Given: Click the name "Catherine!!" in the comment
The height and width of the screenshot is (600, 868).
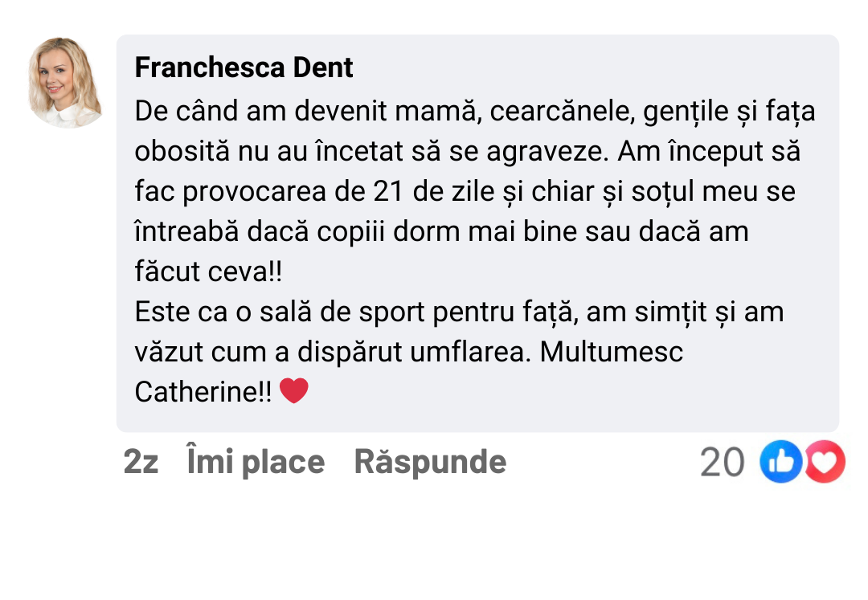Looking at the screenshot, I should pyautogui.click(x=203, y=392).
